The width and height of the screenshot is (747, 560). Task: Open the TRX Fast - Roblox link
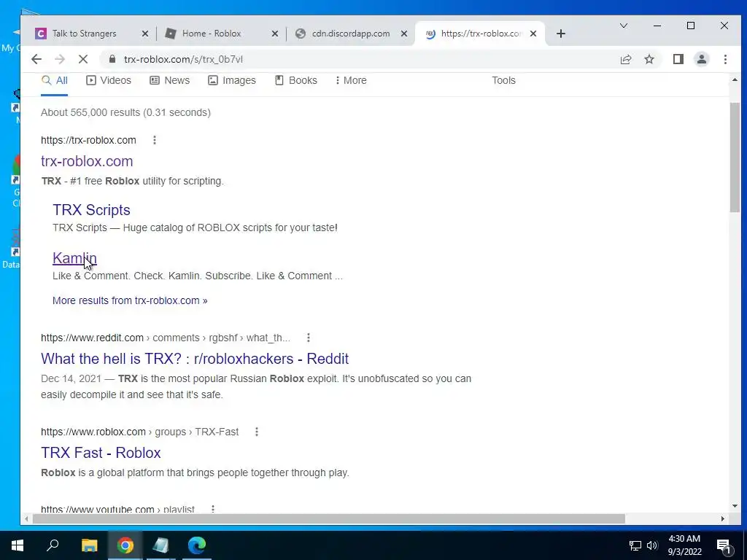pyautogui.click(x=101, y=452)
